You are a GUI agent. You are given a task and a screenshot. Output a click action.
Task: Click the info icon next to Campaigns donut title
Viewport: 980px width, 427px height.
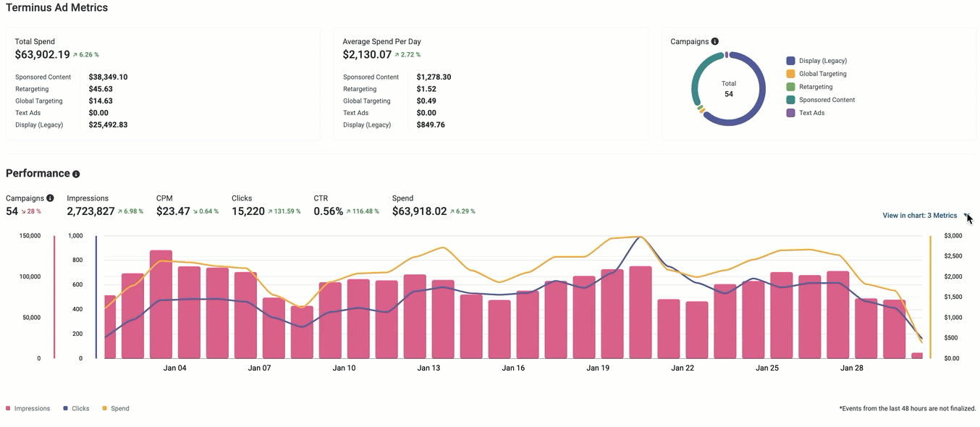(x=715, y=42)
